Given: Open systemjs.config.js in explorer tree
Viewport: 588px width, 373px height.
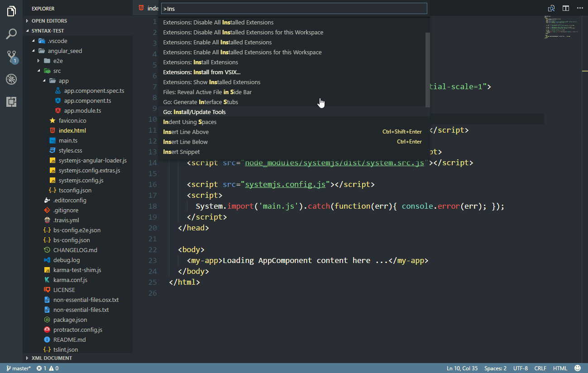Looking at the screenshot, I should (81, 180).
